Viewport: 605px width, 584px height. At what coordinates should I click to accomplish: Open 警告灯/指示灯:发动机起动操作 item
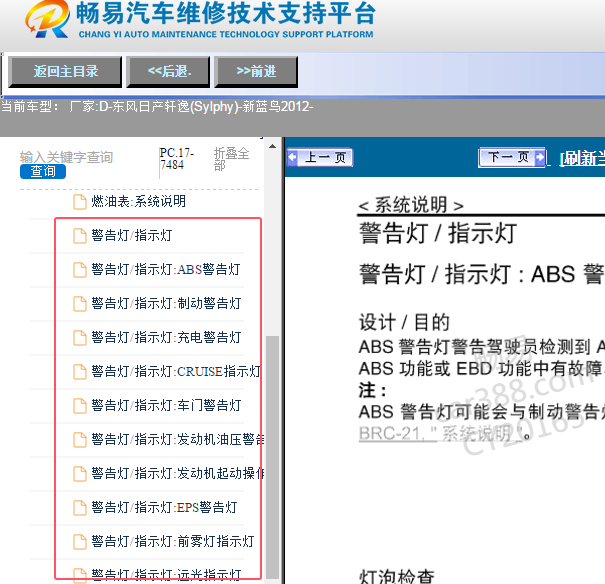177,473
